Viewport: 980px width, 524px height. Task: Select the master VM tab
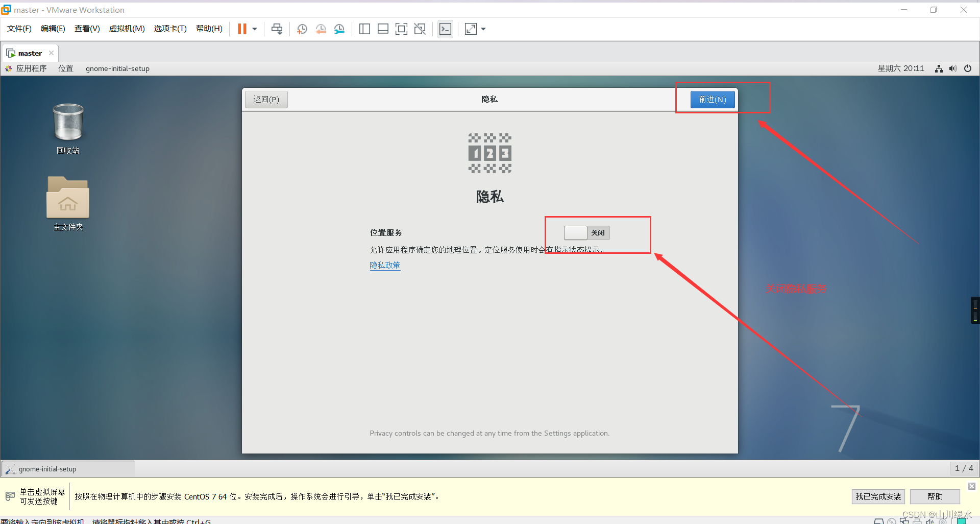[x=29, y=53]
